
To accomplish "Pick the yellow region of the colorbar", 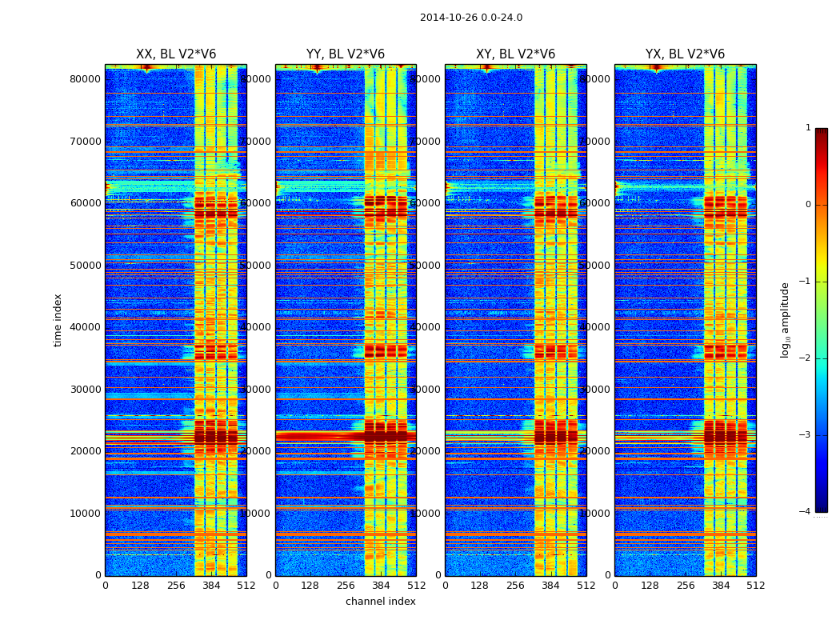I will tap(821, 268).
